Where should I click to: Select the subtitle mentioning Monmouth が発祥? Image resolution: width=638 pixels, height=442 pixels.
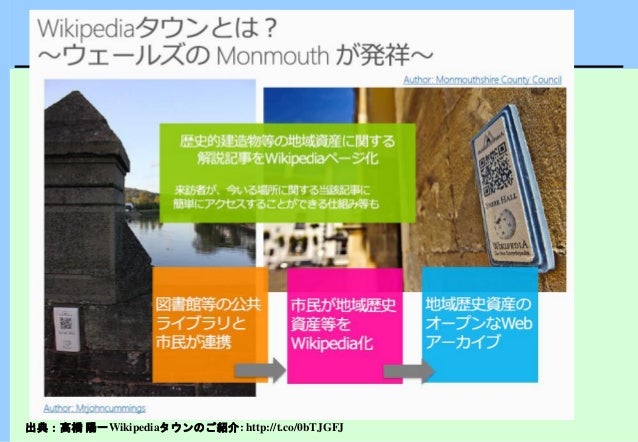point(235,55)
